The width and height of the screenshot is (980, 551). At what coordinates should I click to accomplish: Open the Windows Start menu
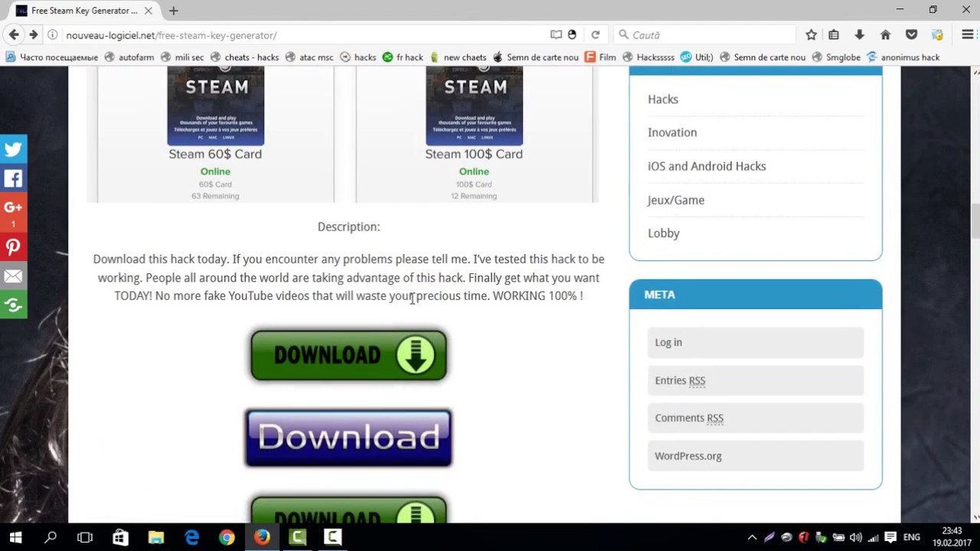[x=15, y=537]
